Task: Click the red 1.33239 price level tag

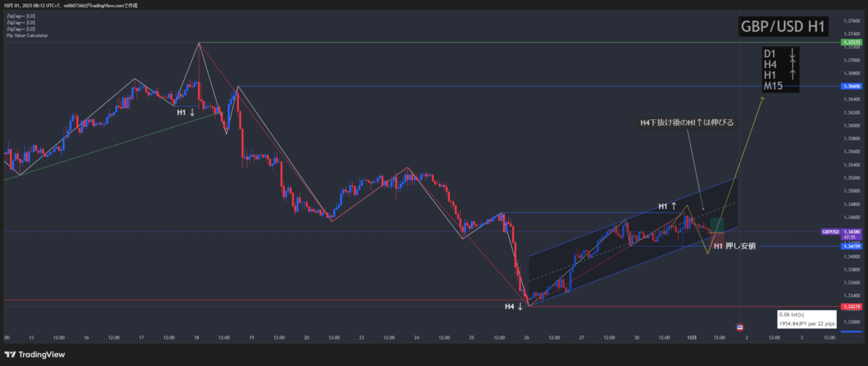Action: pos(849,307)
